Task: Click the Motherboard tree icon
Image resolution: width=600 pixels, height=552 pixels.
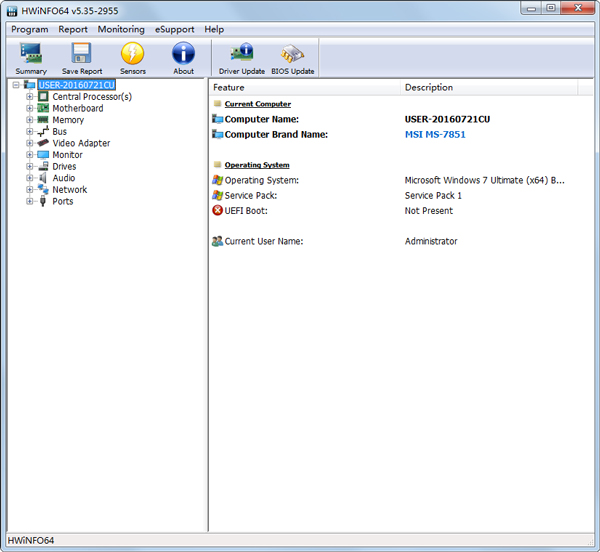Action: pyautogui.click(x=43, y=108)
